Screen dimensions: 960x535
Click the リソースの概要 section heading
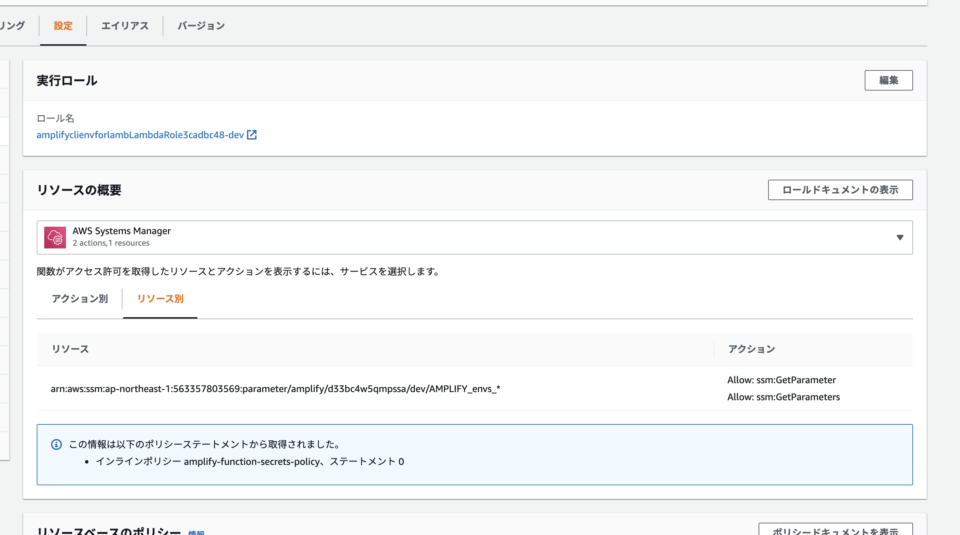(x=78, y=190)
